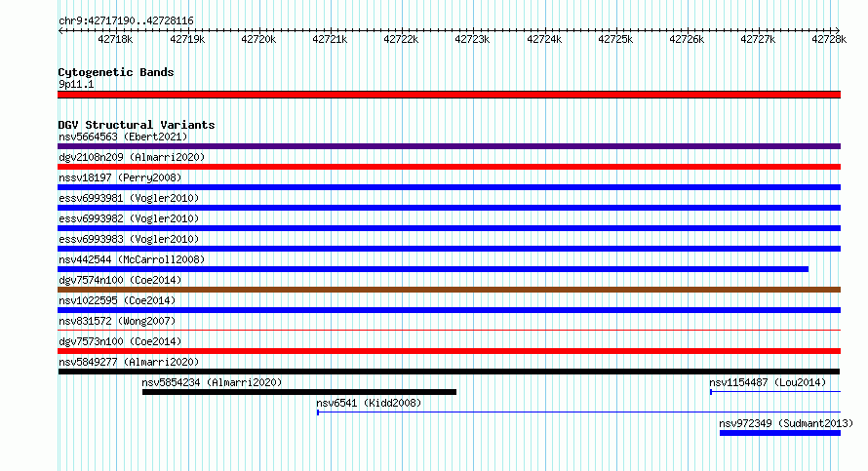Viewport: 868px width, 471px height.
Task: Click the red 9p11.1 cytogenetic band bar
Action: 449,95
